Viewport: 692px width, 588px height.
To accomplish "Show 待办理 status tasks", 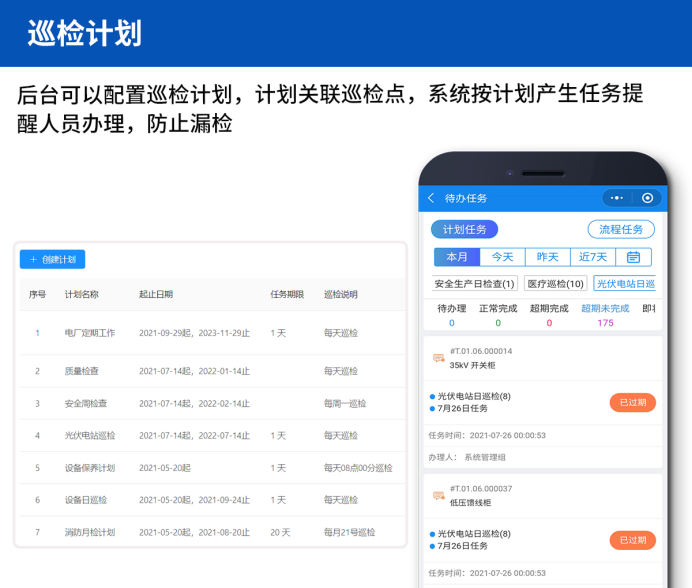I will 452,316.
